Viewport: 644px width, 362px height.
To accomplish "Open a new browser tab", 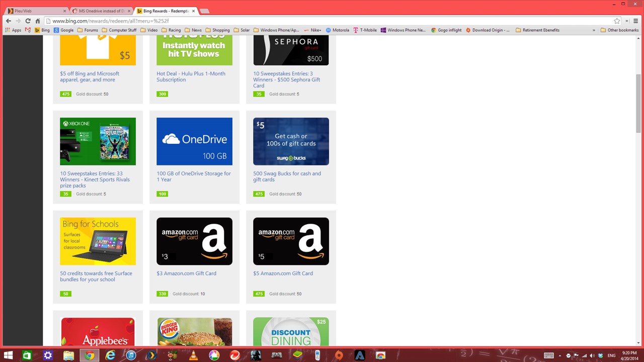I will 204,11.
